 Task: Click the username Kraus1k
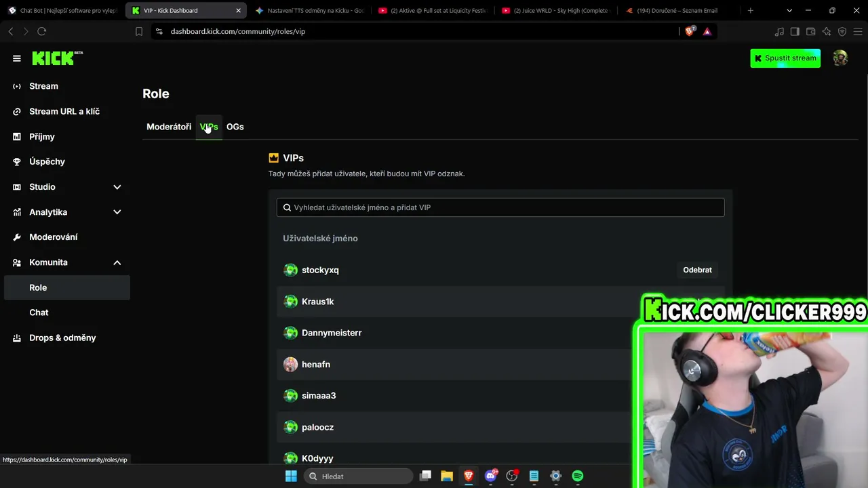pyautogui.click(x=318, y=302)
